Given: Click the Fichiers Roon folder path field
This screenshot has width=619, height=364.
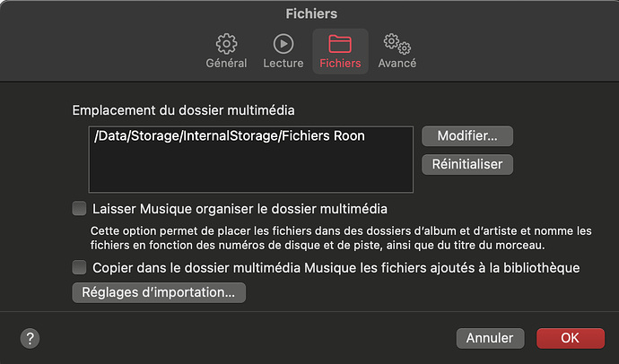Looking at the screenshot, I should 251,160.
